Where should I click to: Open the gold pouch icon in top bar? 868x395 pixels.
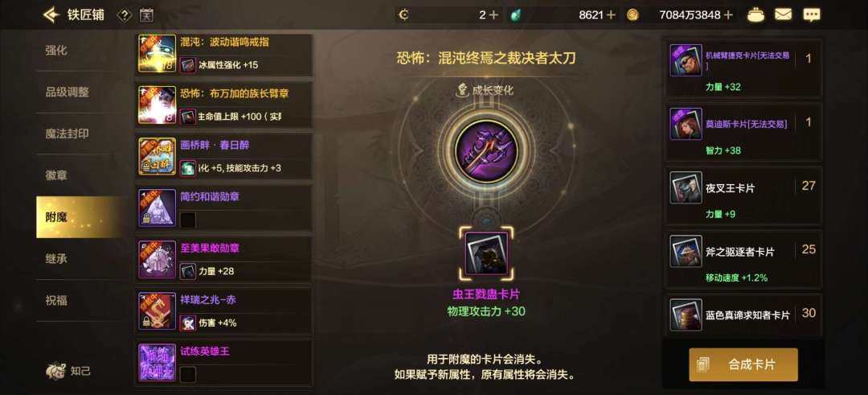755,15
